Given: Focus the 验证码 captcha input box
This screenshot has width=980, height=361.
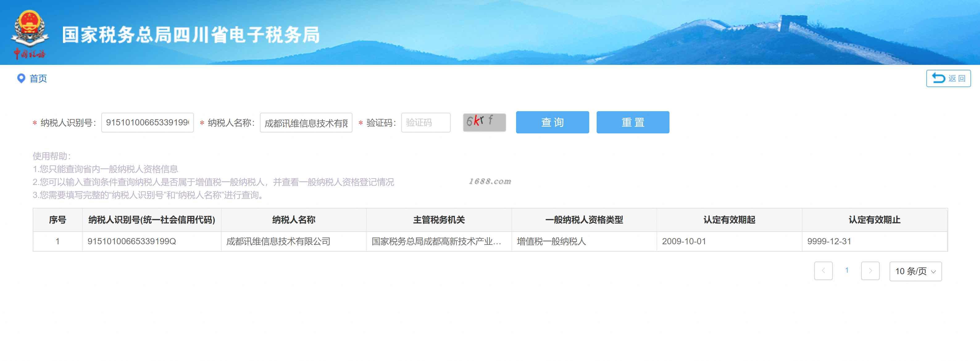Looking at the screenshot, I should tap(425, 123).
